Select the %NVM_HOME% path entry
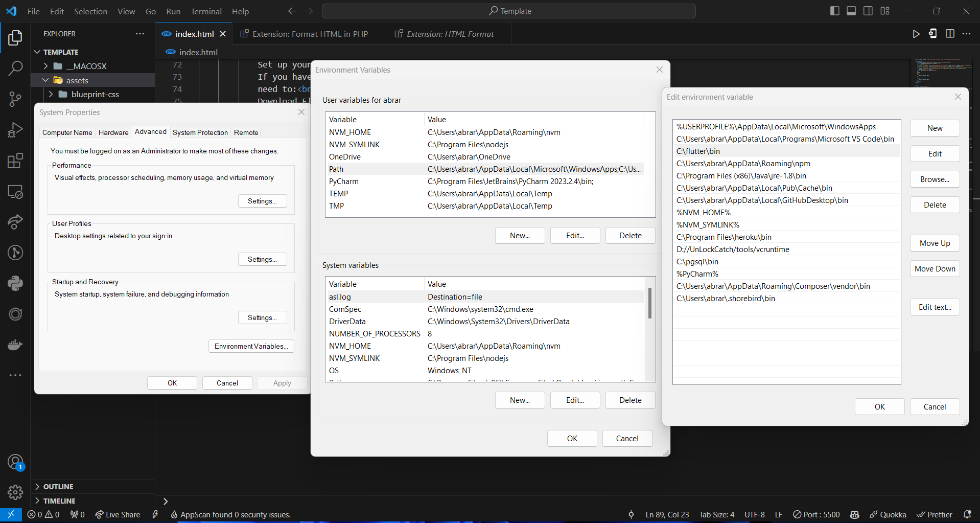The height and width of the screenshot is (523, 980). tap(787, 213)
